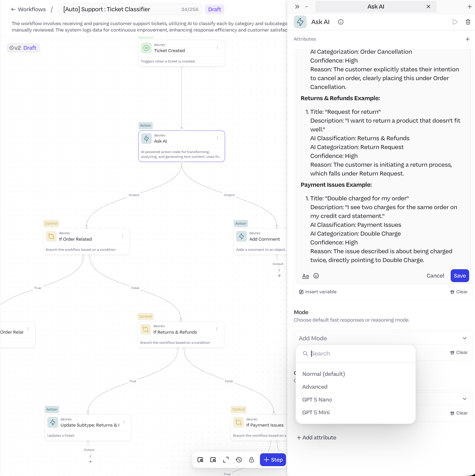This screenshot has height=476, width=475.
Task: Open Ask AI node options menu
Action: tap(217, 138)
